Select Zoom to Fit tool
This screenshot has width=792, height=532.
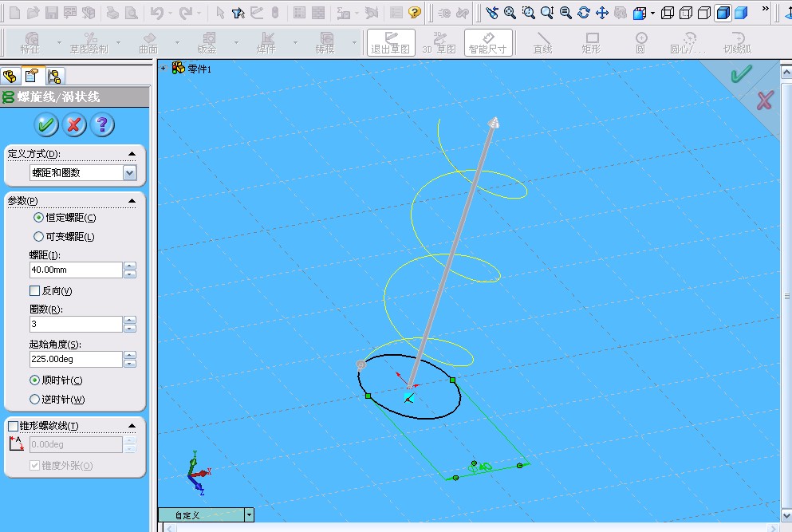pyautogui.click(x=510, y=13)
